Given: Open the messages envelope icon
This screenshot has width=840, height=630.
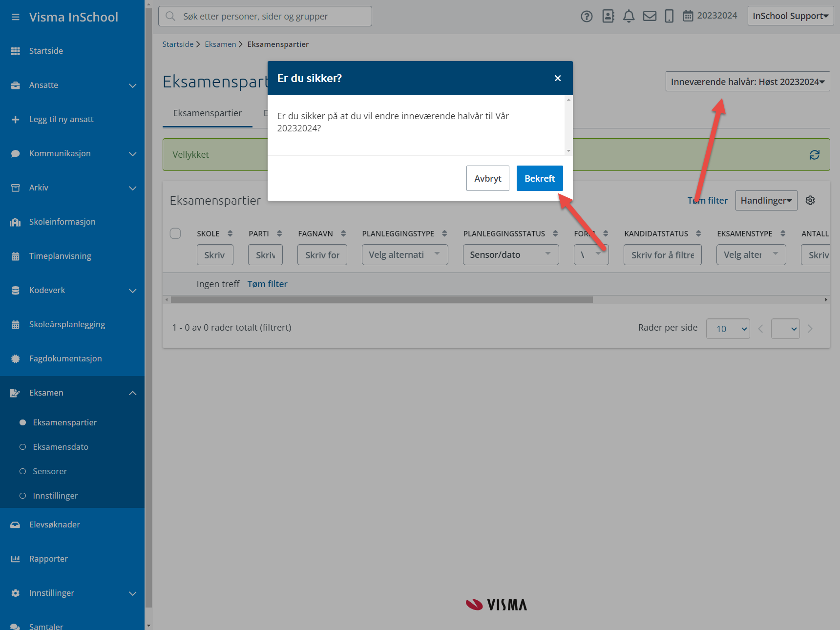Looking at the screenshot, I should pos(650,16).
